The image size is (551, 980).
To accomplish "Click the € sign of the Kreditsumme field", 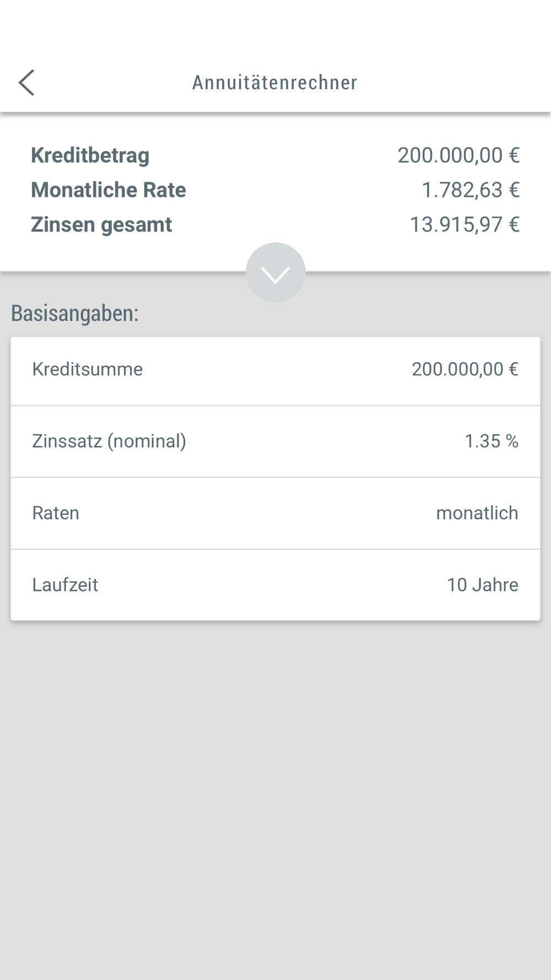I will click(513, 369).
